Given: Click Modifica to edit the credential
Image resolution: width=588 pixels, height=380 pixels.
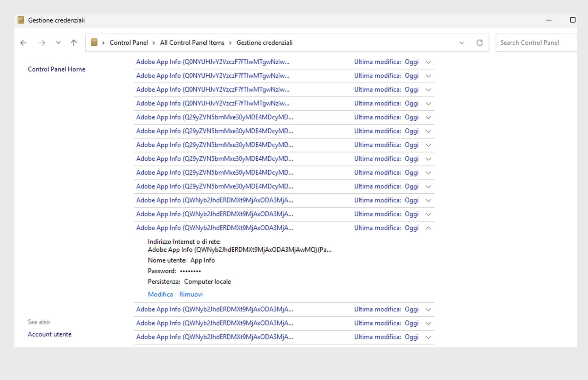Looking at the screenshot, I should 160,294.
